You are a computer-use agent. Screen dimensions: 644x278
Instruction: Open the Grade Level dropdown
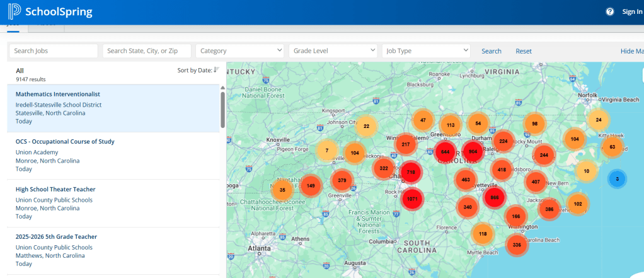333,51
